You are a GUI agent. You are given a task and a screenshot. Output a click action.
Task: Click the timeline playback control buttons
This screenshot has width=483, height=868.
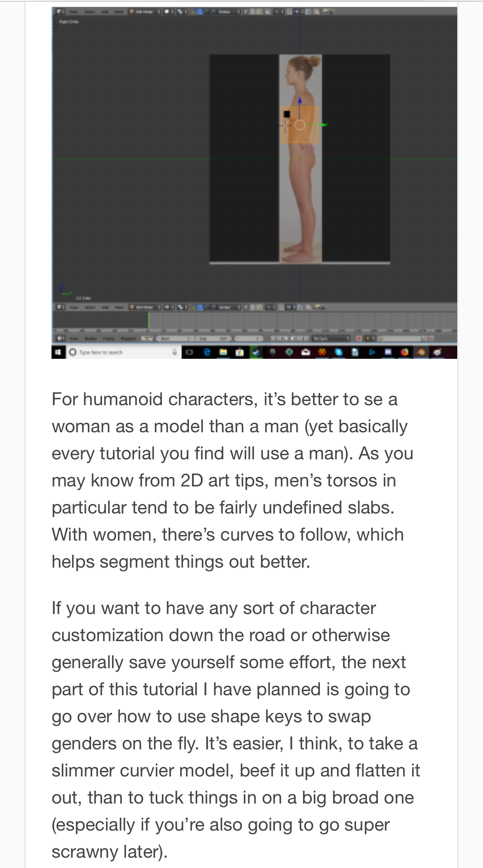[x=289, y=339]
